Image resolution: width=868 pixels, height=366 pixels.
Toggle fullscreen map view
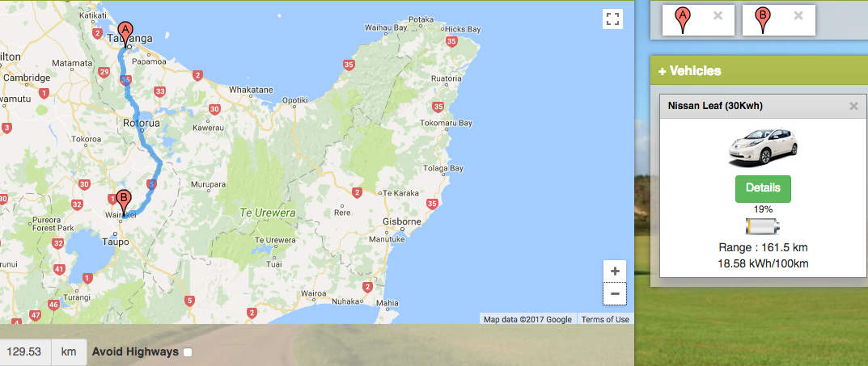pyautogui.click(x=612, y=19)
